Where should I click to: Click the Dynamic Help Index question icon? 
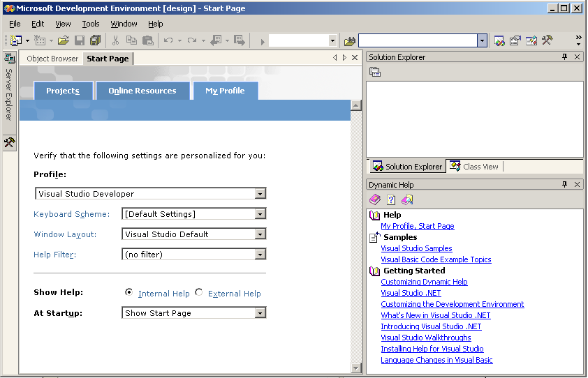click(391, 199)
